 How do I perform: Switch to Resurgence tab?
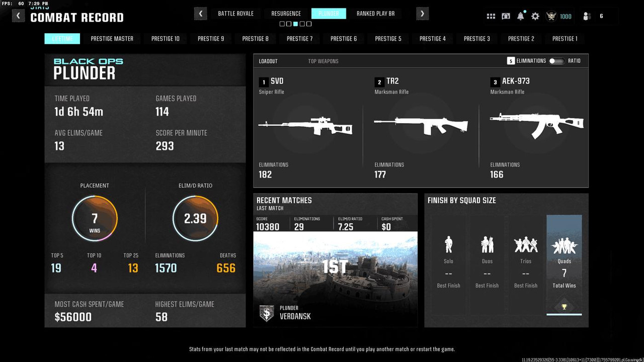click(286, 14)
